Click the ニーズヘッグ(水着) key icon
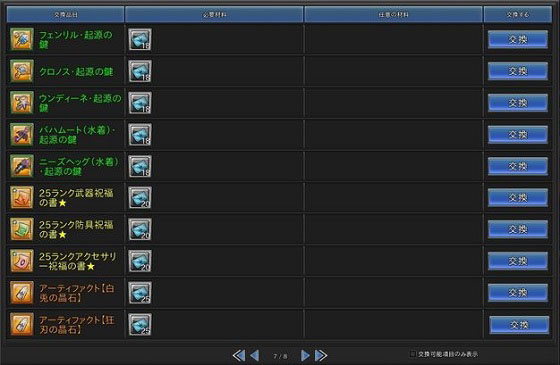Screen dimensions: 560x365 click(22, 166)
